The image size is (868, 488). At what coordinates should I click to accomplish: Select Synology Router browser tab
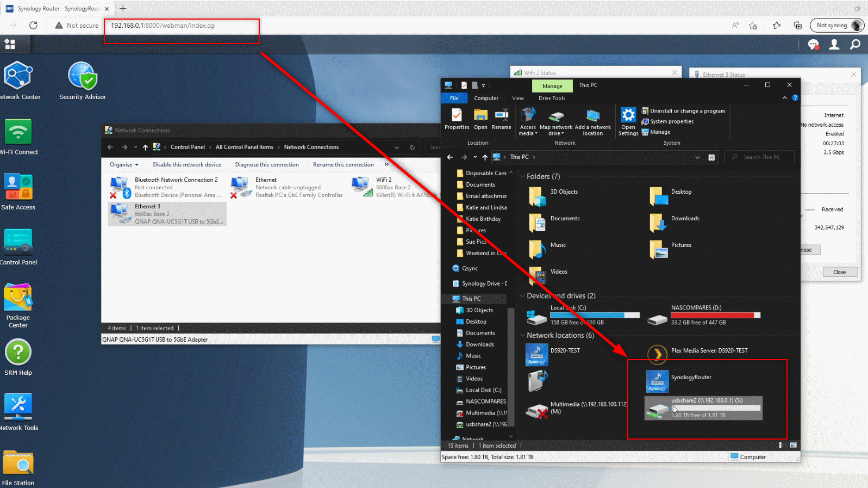tap(57, 9)
